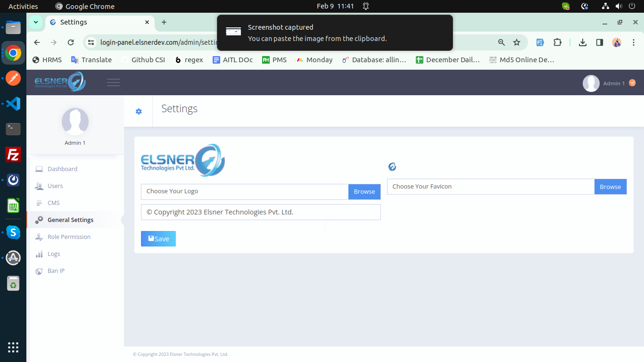
Task: Select the Ban IP globe icon
Action: pyautogui.click(x=39, y=271)
